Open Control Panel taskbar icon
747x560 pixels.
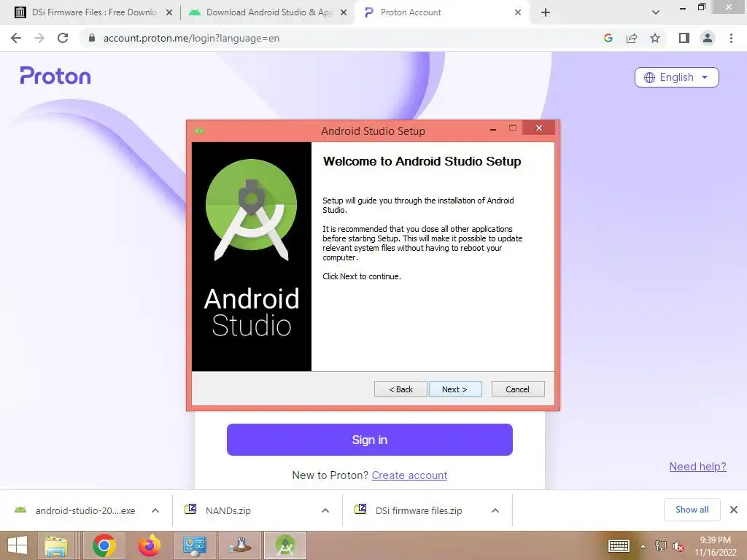point(195,545)
